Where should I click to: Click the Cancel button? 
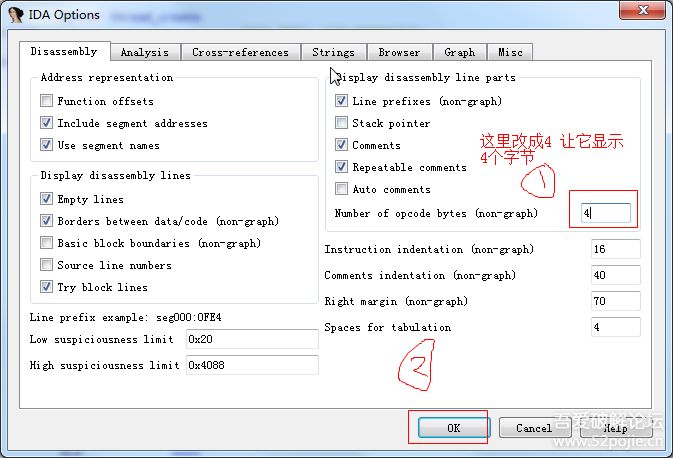click(534, 428)
